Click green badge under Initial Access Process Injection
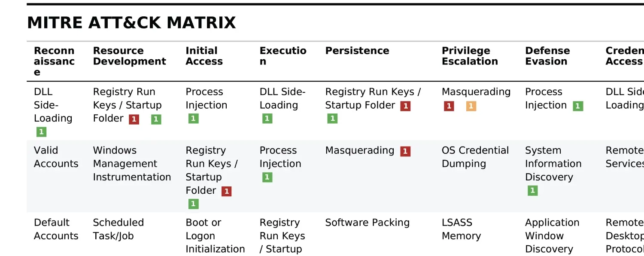Screen dimensions: 644x256 [193, 119]
